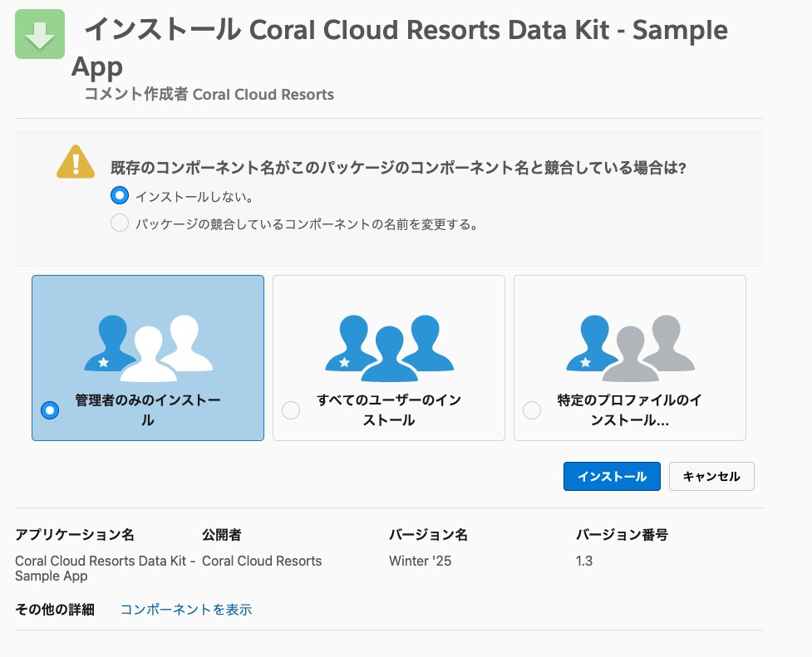The width and height of the screenshot is (812, 657).
Task: Click the コメント作成者 Coral Cloud Resorts subtitle
Action: [x=209, y=94]
